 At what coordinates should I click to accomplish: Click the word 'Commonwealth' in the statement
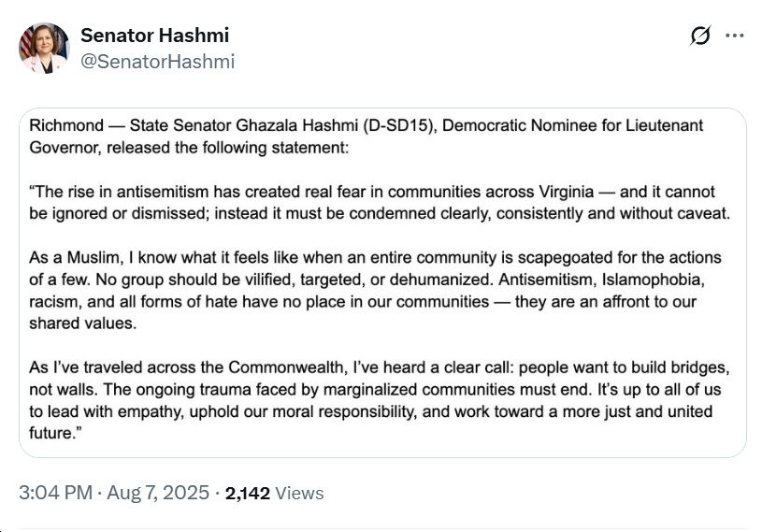point(288,367)
